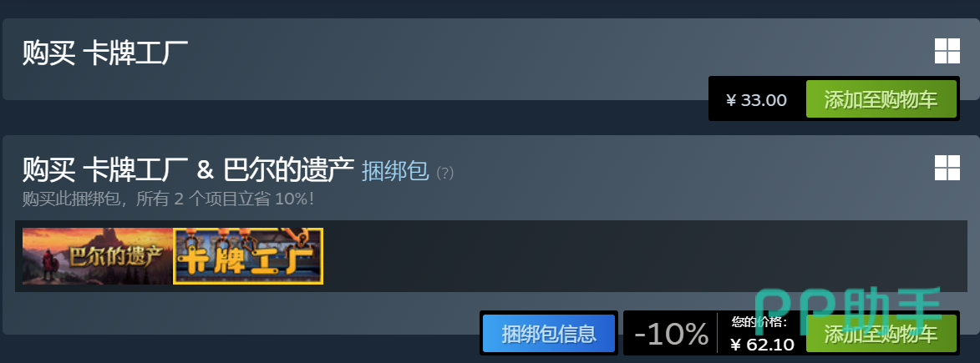The image size is (980, 363).
Task: Click the ¥ 33.00 price label
Action: coord(756,100)
